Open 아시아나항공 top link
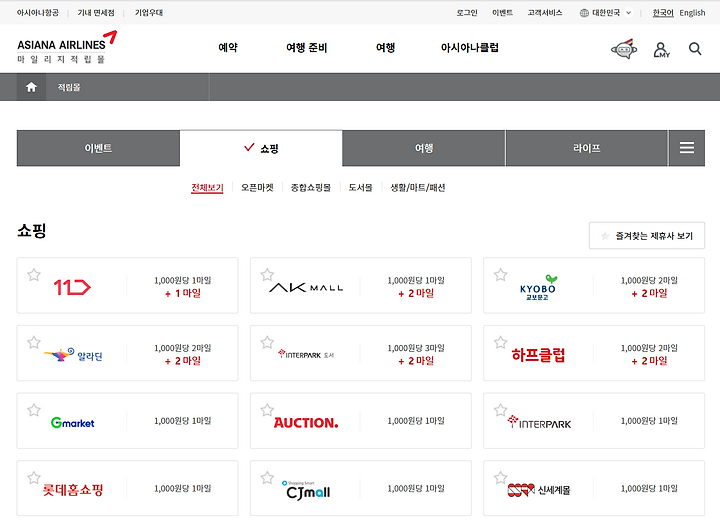 (x=38, y=13)
